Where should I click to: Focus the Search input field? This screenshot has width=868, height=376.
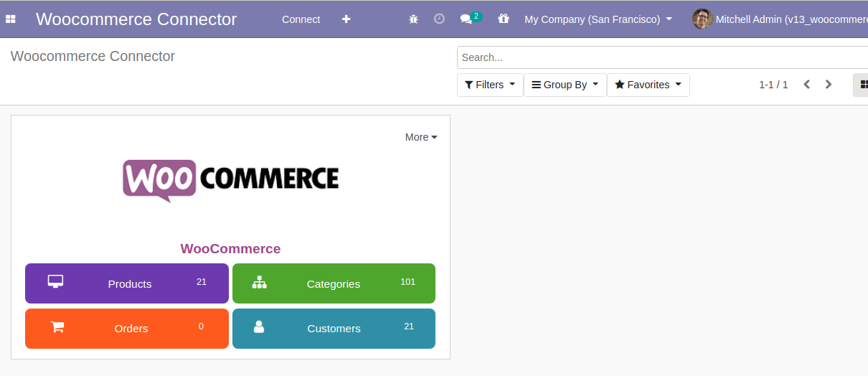662,57
